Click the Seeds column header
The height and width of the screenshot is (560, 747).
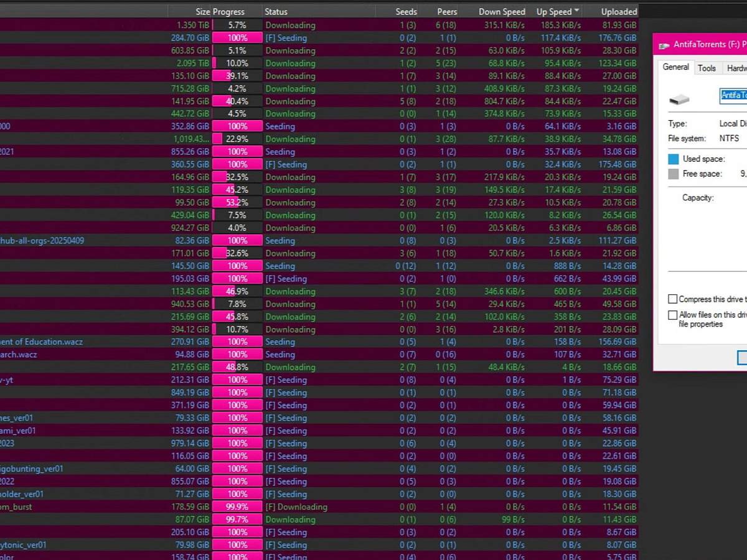pos(406,12)
